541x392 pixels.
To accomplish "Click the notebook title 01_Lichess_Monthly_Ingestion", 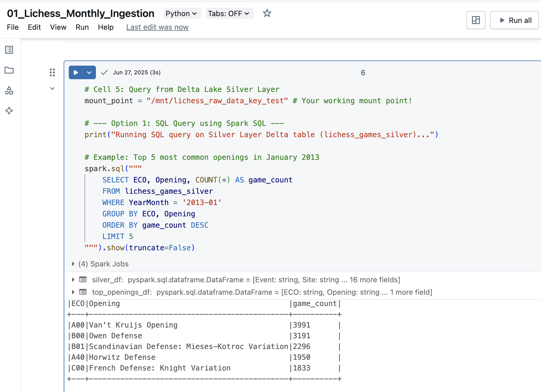I will coord(81,13).
